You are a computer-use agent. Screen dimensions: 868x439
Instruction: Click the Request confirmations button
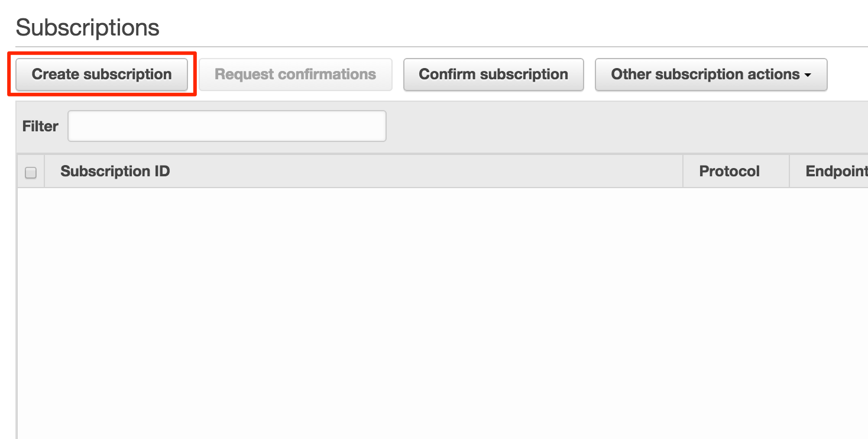(295, 74)
